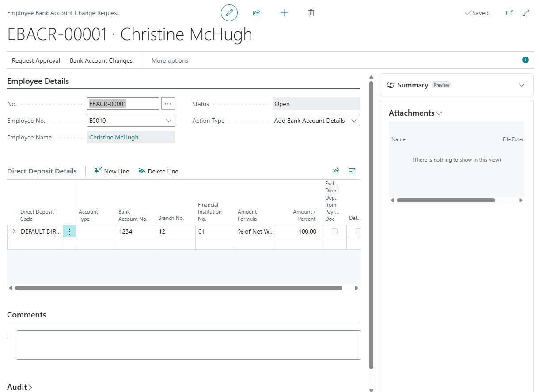539x392 pixels.
Task: Click the Saved status indicator
Action: click(477, 13)
